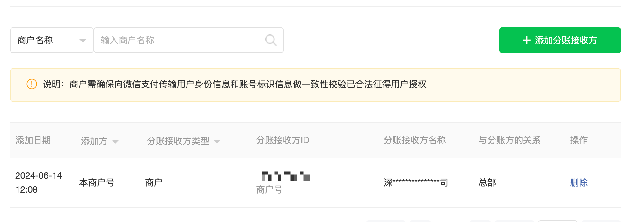Click the masked receiver ID value
The image size is (644, 222).
(x=286, y=176)
